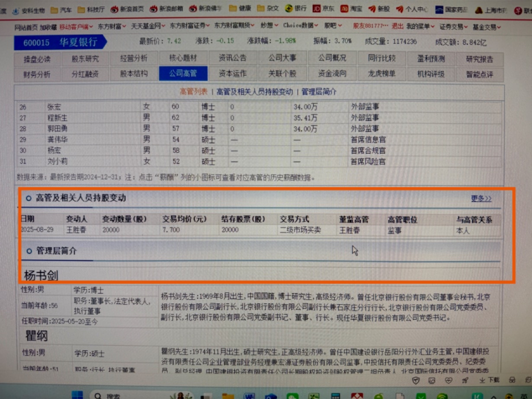Click the shield icon in browser status bar
This screenshot has width=532, height=399.
(416, 380)
